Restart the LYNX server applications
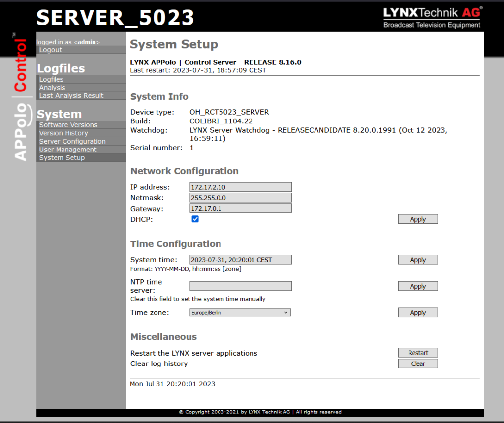Viewport: 504px width, 423px height. (417, 353)
